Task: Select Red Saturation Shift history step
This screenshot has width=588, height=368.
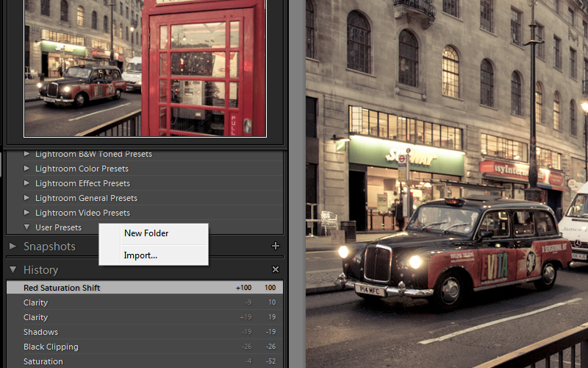Action: (x=62, y=288)
